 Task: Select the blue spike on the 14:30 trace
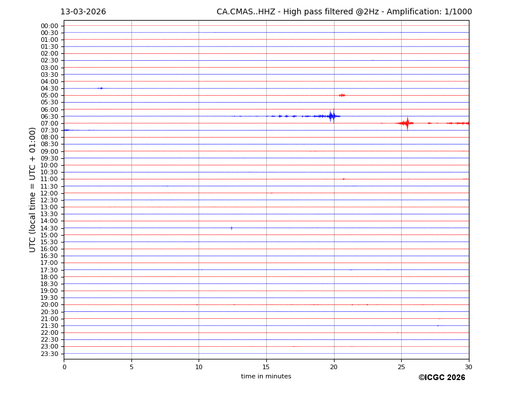click(231, 228)
